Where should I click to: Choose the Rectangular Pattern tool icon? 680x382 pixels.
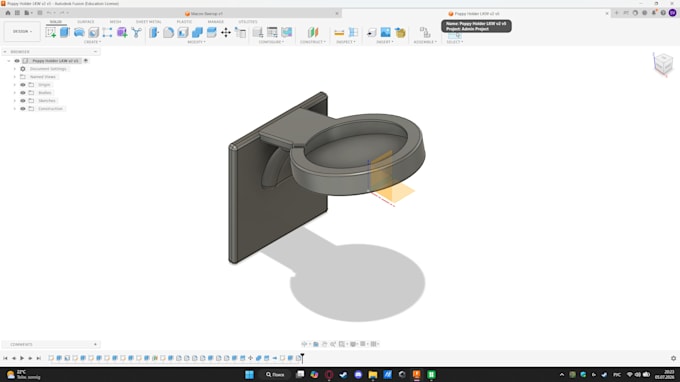(x=107, y=32)
